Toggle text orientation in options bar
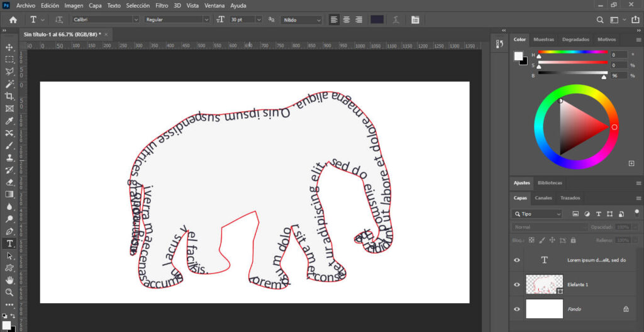644x332 pixels. coord(59,19)
